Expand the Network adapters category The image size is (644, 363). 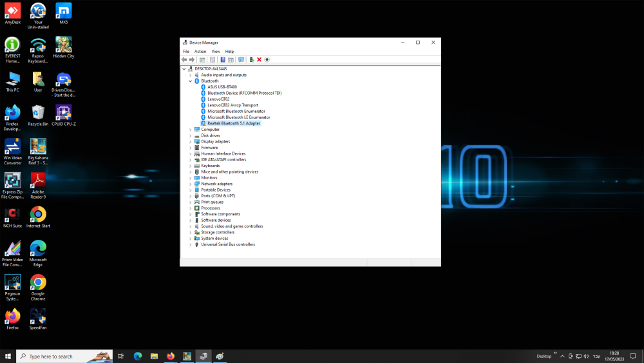(190, 184)
